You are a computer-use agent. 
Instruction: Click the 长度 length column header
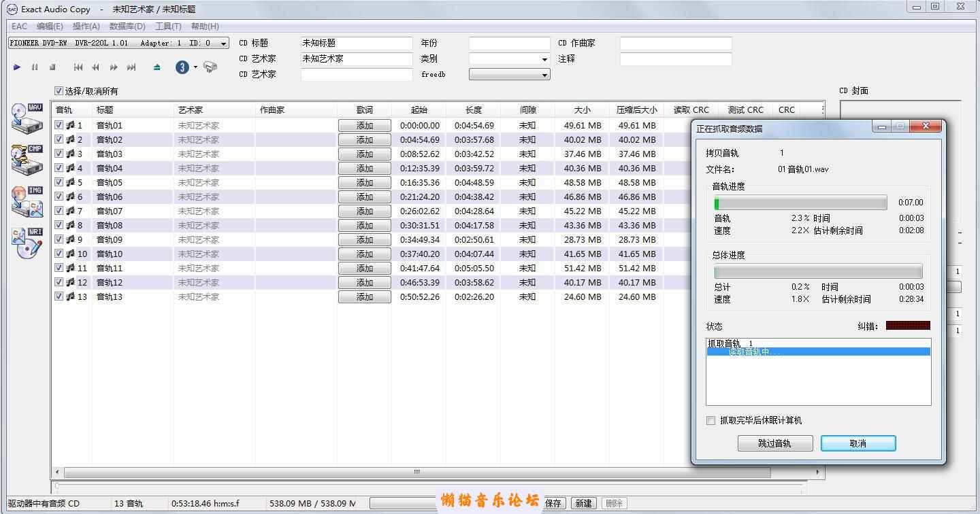(x=474, y=110)
